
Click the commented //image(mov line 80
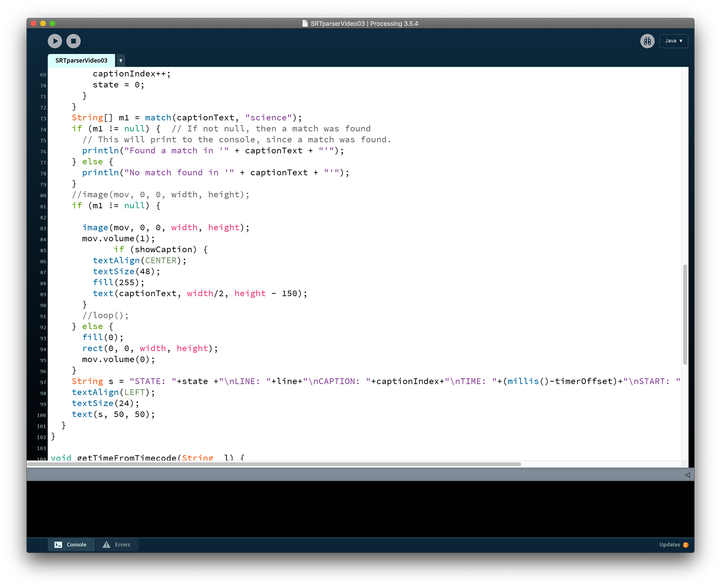pos(160,195)
